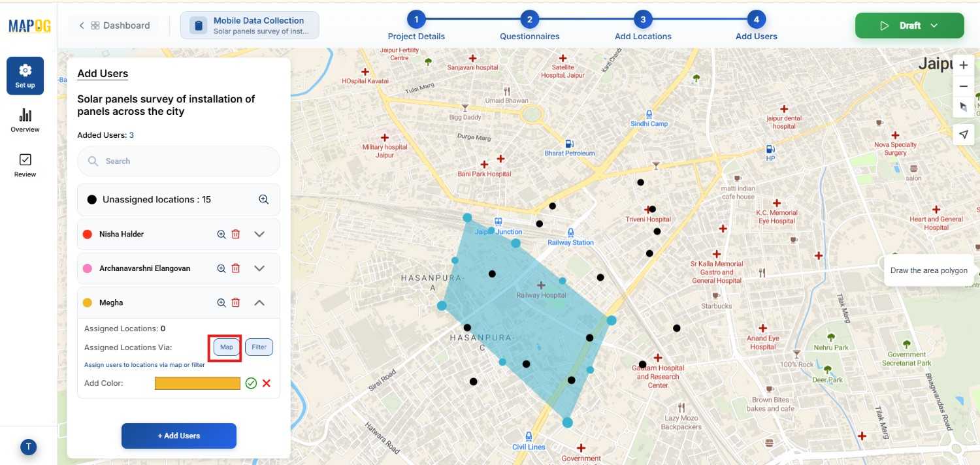Select the map pointer arrow tool
The width and height of the screenshot is (980, 465).
(963, 106)
